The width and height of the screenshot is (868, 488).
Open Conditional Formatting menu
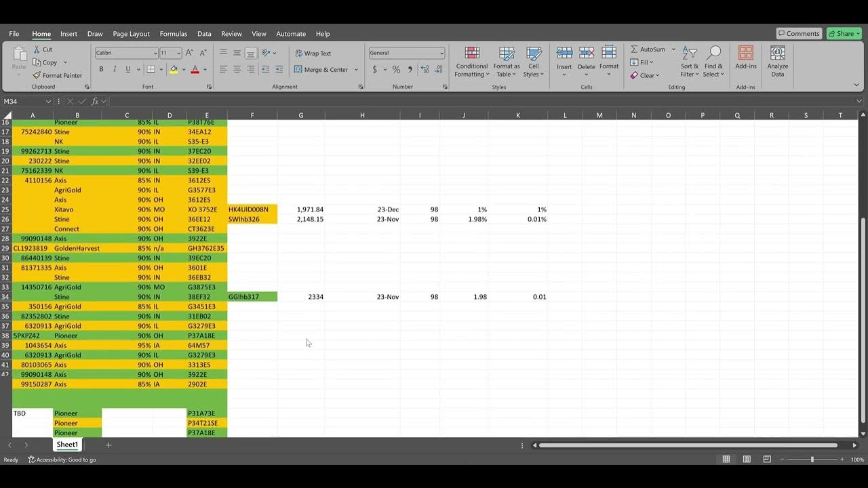(x=472, y=62)
